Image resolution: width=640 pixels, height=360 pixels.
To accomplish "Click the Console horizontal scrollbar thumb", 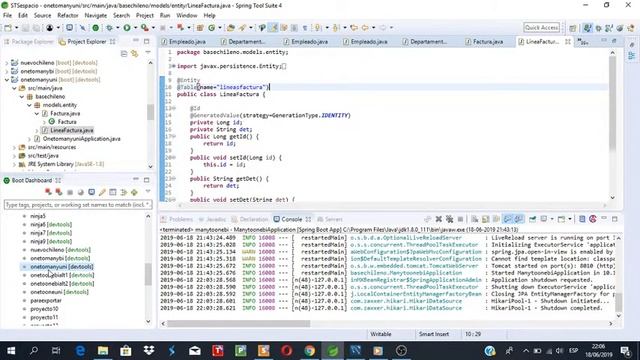I will [x=239, y=324].
